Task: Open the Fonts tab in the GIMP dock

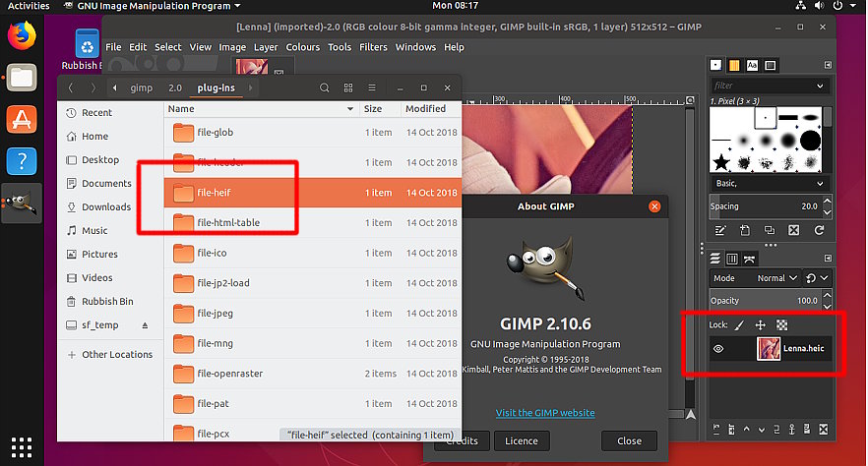Action: point(752,65)
